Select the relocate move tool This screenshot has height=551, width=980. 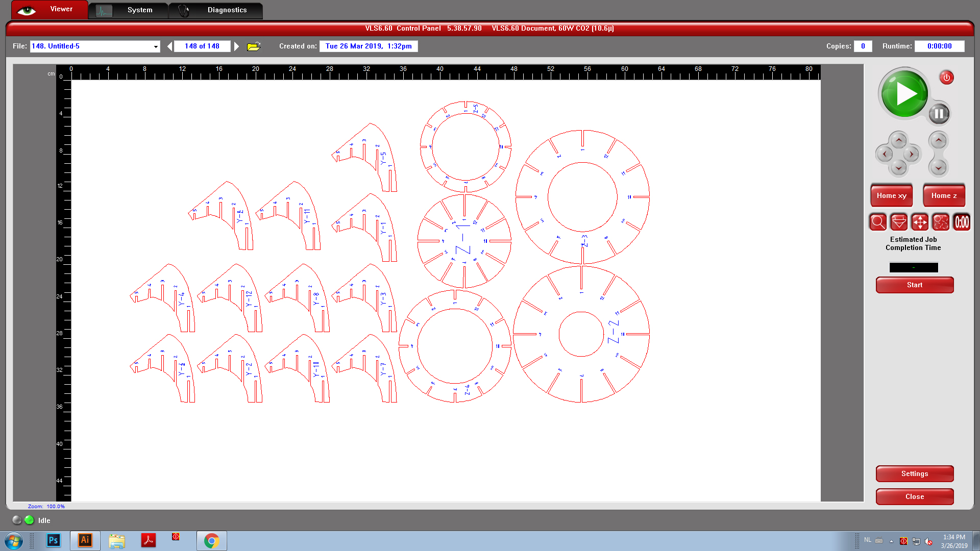pos(920,222)
